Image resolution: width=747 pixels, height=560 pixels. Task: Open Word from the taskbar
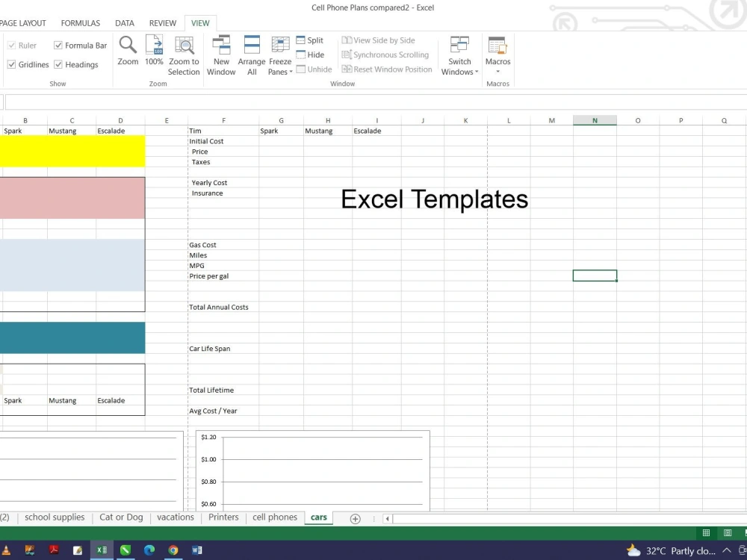click(x=197, y=550)
